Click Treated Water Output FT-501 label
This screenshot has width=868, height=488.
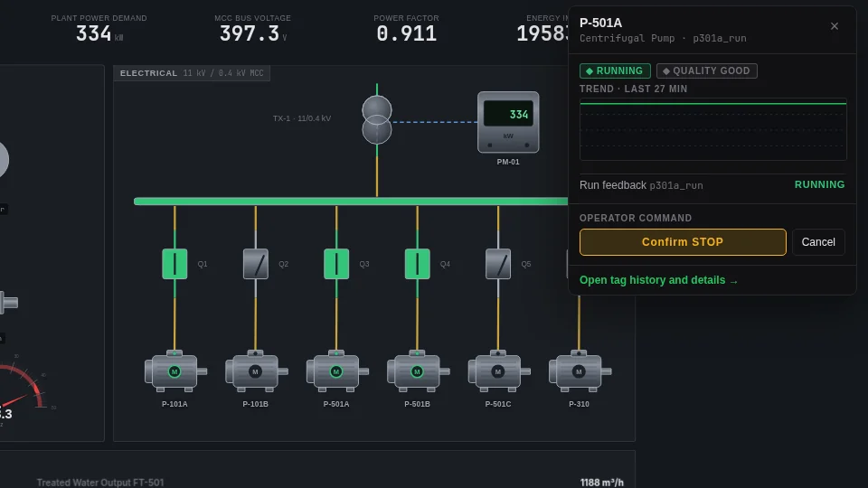pyautogui.click(x=100, y=483)
